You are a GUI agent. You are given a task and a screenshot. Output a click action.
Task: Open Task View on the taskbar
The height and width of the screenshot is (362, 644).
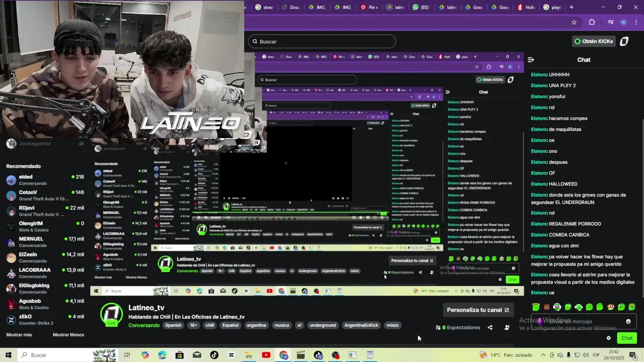point(127,355)
